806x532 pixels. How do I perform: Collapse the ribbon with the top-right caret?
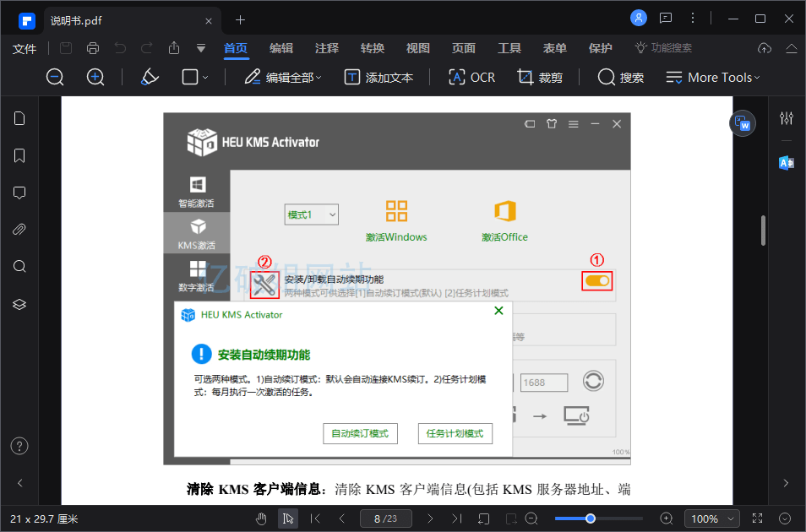[x=792, y=48]
